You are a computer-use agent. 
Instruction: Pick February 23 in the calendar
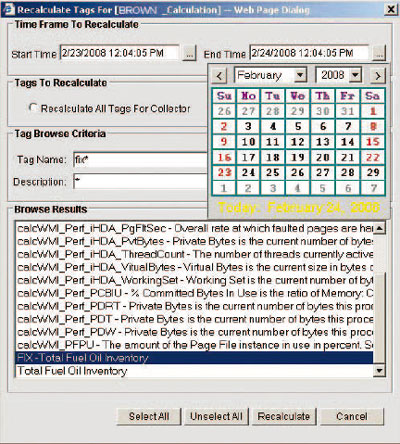coord(224,173)
